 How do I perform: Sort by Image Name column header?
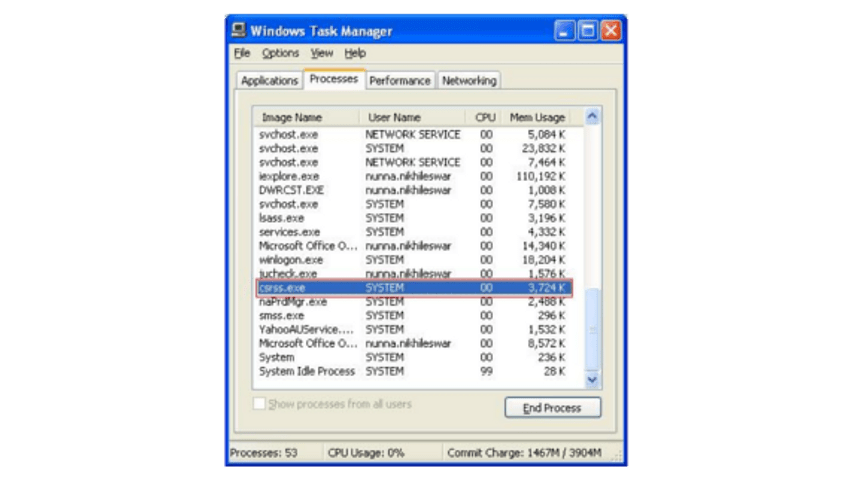coord(306,118)
